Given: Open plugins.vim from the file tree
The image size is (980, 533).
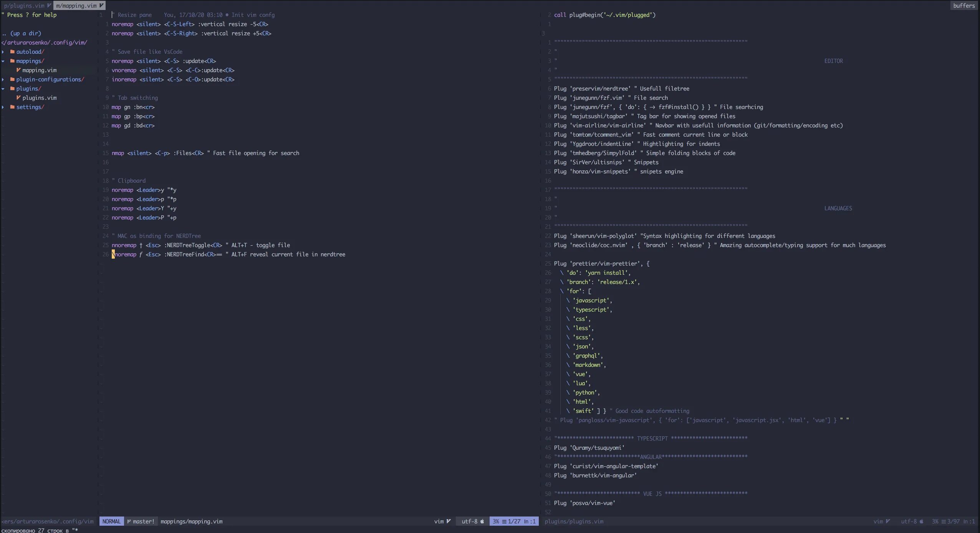Looking at the screenshot, I should click(39, 98).
